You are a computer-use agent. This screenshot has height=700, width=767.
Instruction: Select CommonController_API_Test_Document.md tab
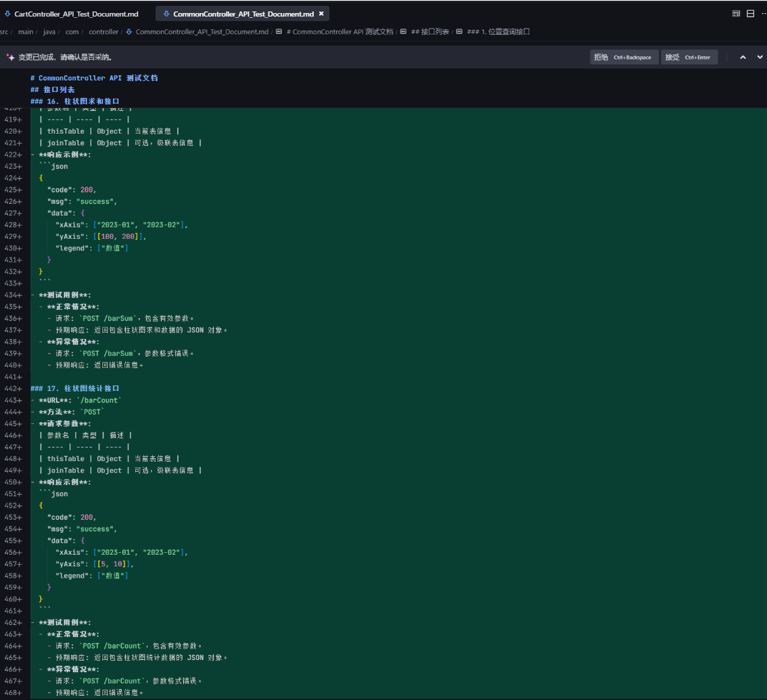[x=243, y=14]
